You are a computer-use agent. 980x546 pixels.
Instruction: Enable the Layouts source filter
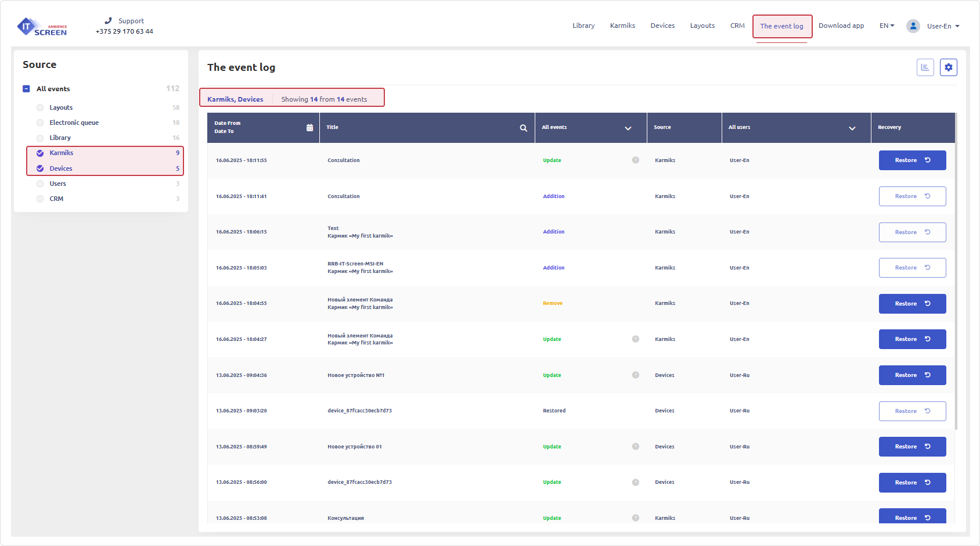pos(40,107)
